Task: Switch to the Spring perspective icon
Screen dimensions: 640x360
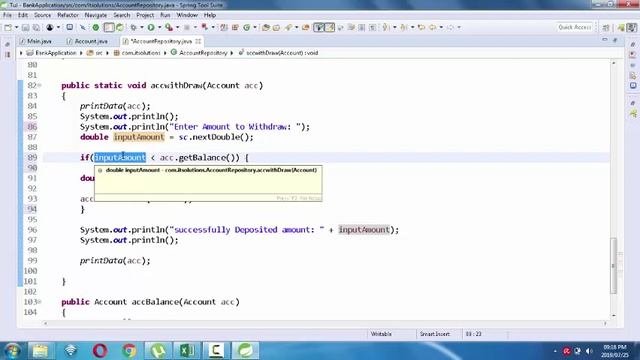Action: coord(621,28)
